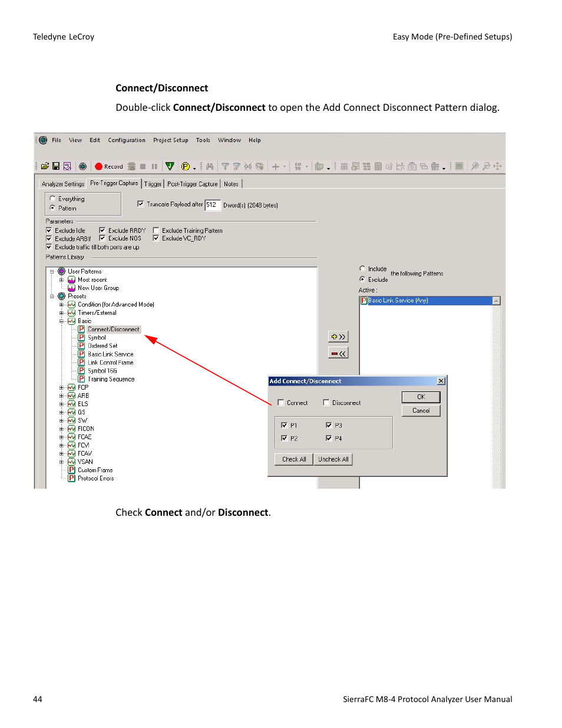Click the application logo icon left of File
Image resolution: width=562 pixels, height=728 pixels.
(x=42, y=140)
